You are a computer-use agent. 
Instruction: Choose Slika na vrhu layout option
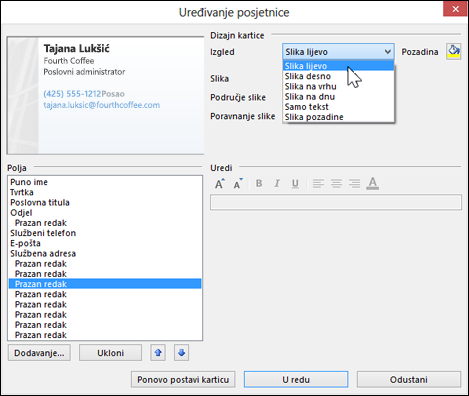[x=338, y=86]
